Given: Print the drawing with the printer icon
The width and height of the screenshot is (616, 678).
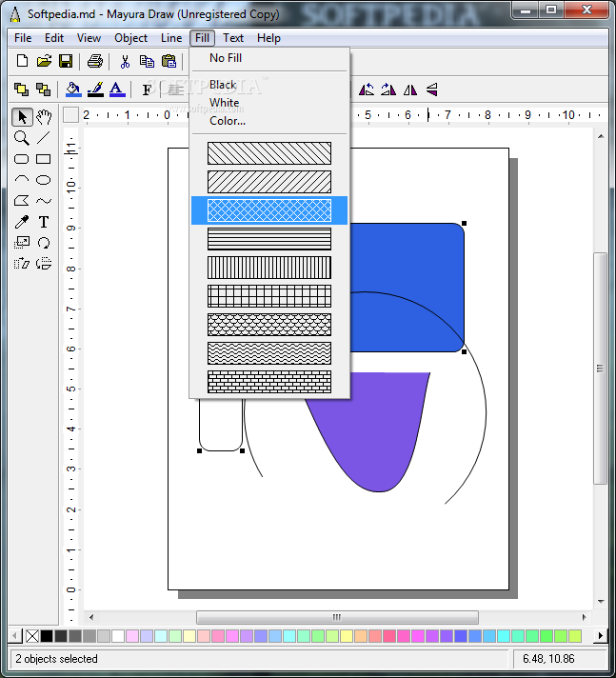Looking at the screenshot, I should pyautogui.click(x=94, y=61).
